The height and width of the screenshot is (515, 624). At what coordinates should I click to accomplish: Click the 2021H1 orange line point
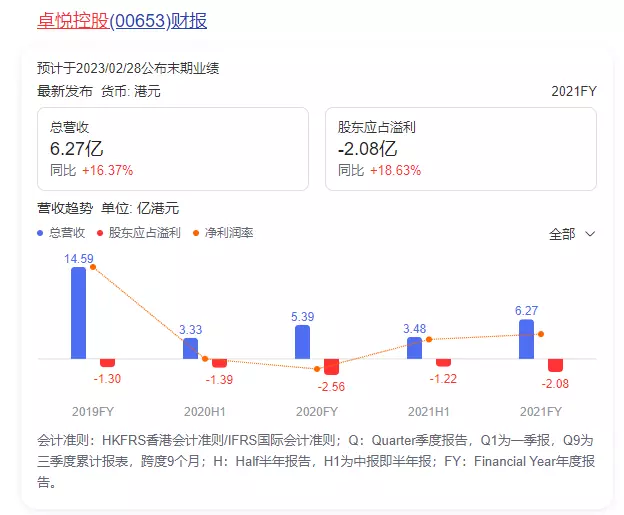(429, 339)
